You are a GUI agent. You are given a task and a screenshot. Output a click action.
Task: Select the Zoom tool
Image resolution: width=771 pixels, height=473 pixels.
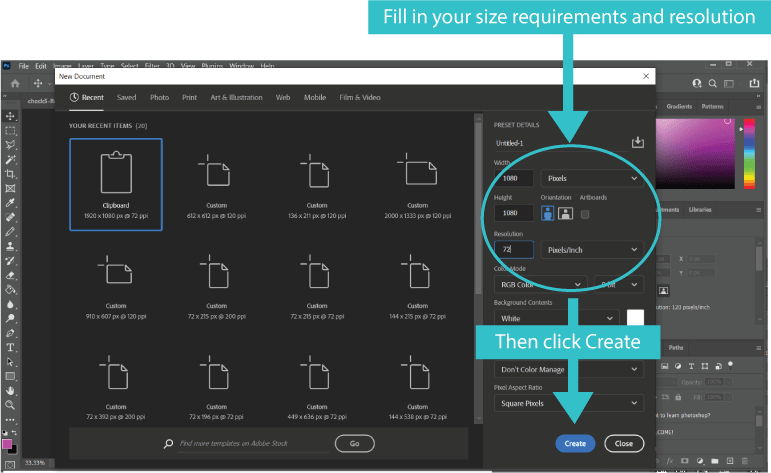coord(10,405)
